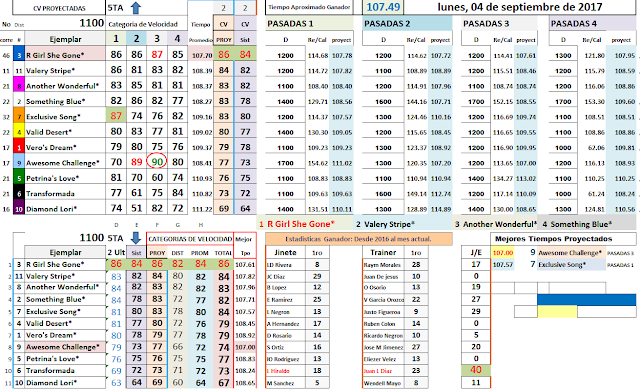Viewport: 640px width, 391px height.
Task: Click the J/E column header
Action: pos(476,253)
